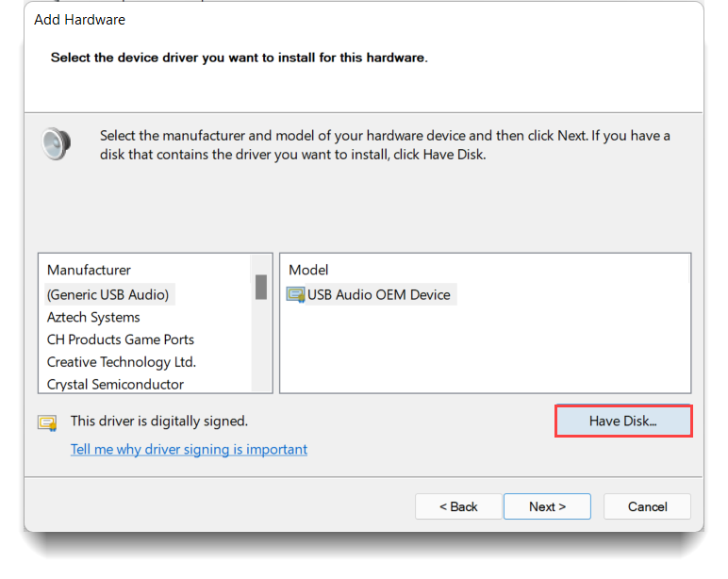
Task: Open 'Tell me why driver signing is important'
Action: pos(189,450)
